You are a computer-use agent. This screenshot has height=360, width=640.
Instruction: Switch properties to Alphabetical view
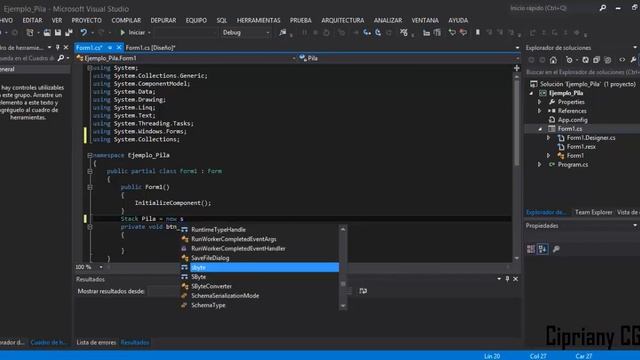[542, 249]
